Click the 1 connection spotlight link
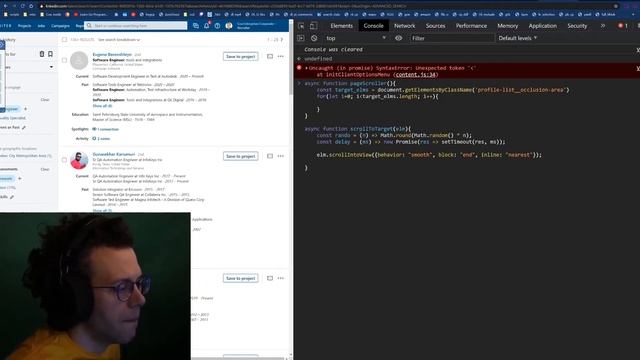This screenshot has height=360, width=640. [108, 129]
